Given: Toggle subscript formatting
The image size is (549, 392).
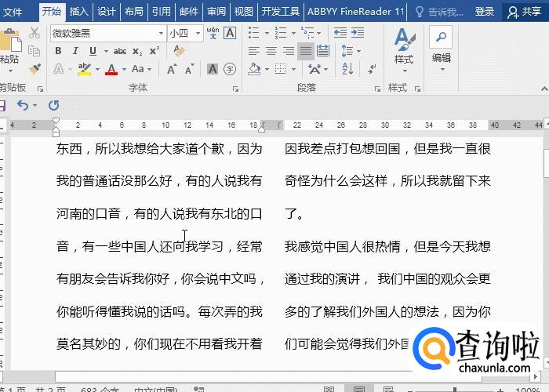Looking at the screenshot, I should tap(137, 52).
